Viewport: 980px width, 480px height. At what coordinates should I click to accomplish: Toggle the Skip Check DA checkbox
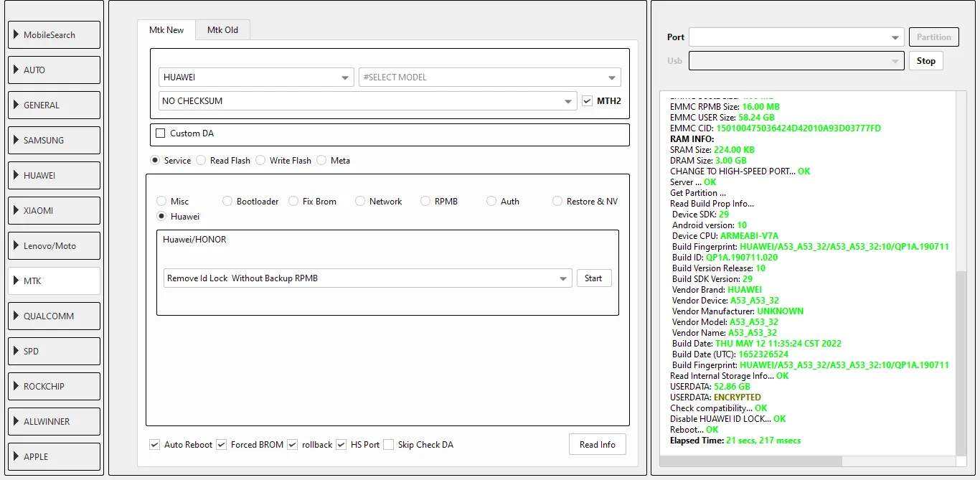[389, 445]
